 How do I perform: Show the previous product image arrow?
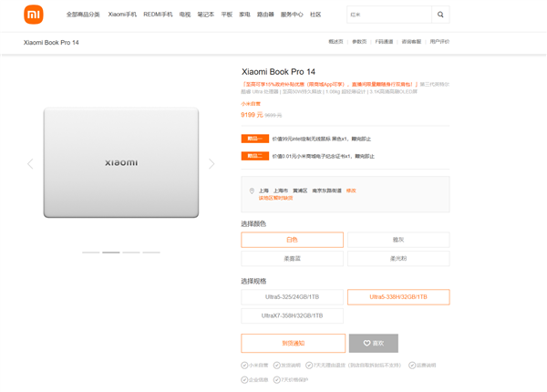[x=30, y=164]
